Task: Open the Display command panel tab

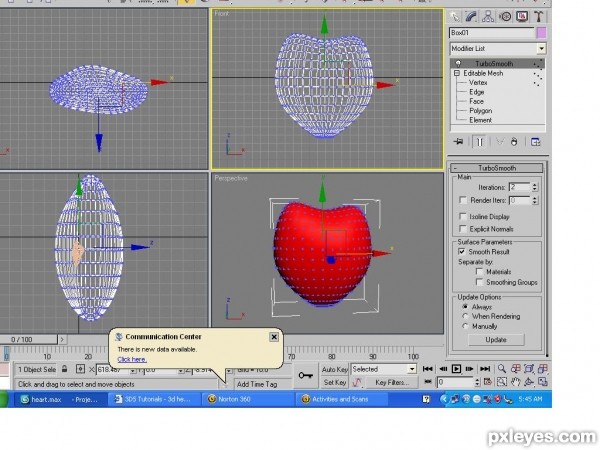Action: click(522, 16)
